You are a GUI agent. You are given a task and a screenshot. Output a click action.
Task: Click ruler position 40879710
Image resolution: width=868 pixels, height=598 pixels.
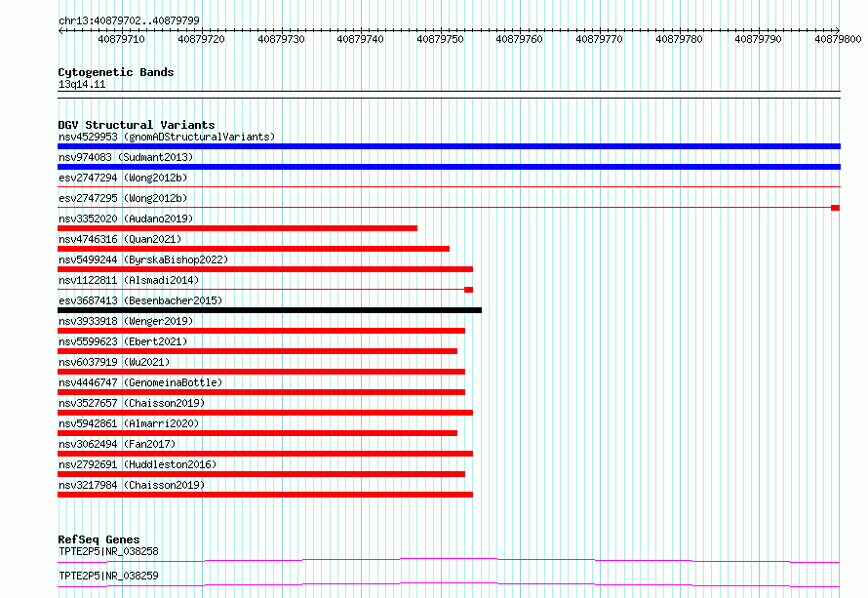click(121, 39)
